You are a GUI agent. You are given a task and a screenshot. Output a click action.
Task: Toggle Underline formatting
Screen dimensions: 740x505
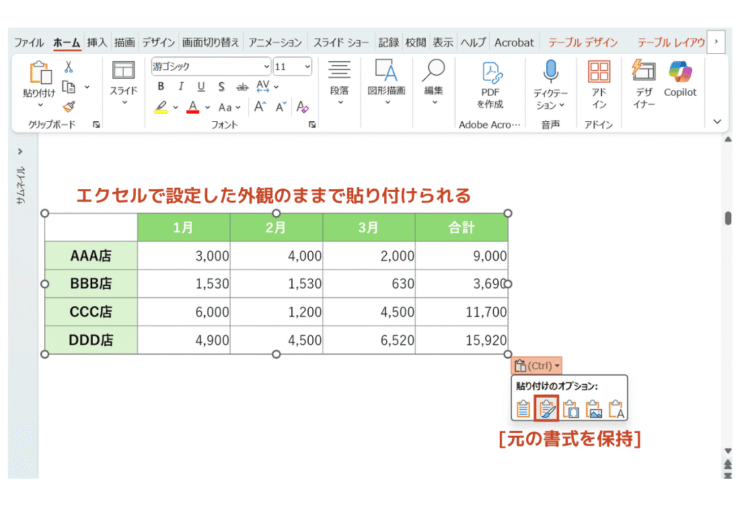pos(201,86)
